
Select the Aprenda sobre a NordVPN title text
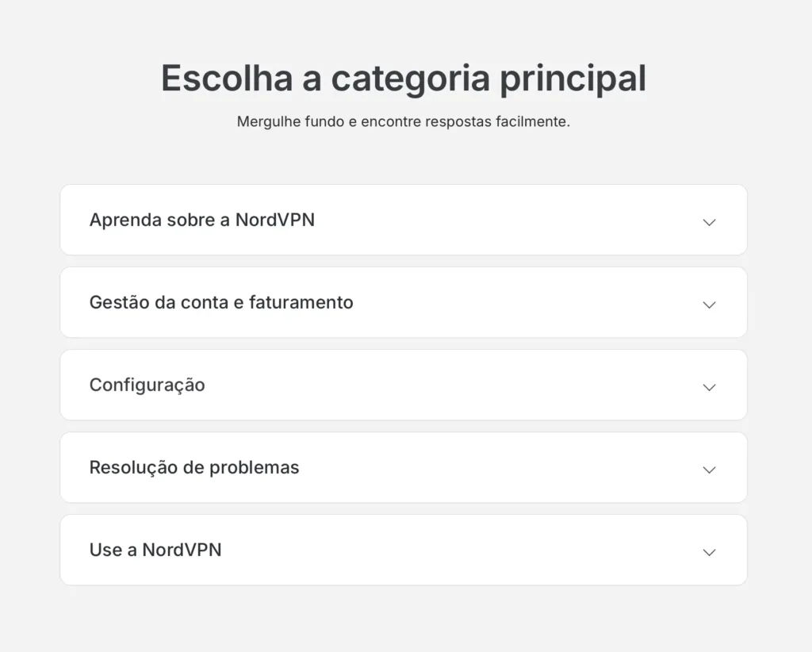[202, 220]
